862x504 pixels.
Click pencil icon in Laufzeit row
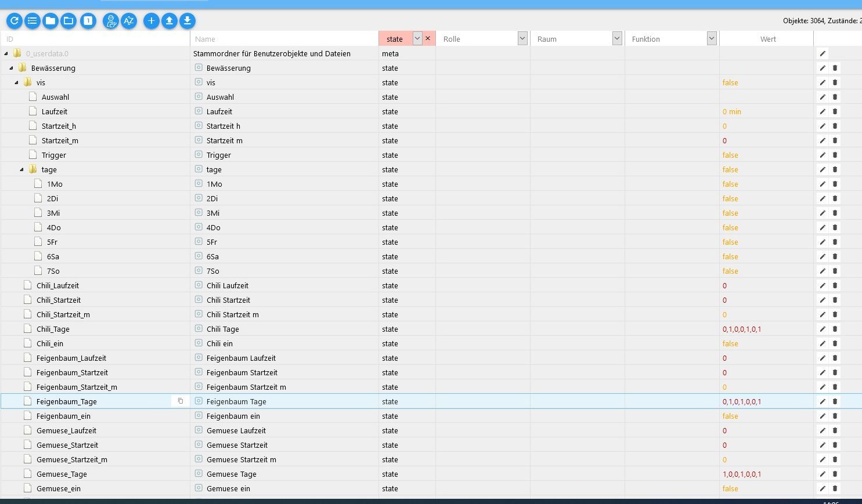823,111
